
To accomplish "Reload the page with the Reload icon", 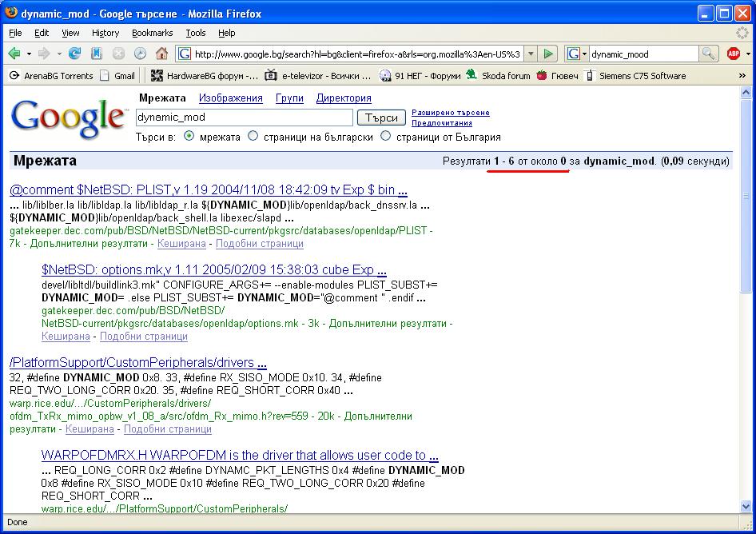I will click(x=74, y=54).
